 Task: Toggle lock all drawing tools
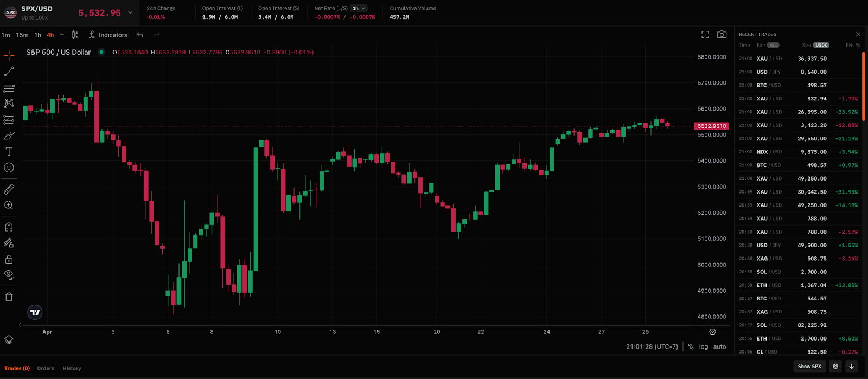coord(9,259)
